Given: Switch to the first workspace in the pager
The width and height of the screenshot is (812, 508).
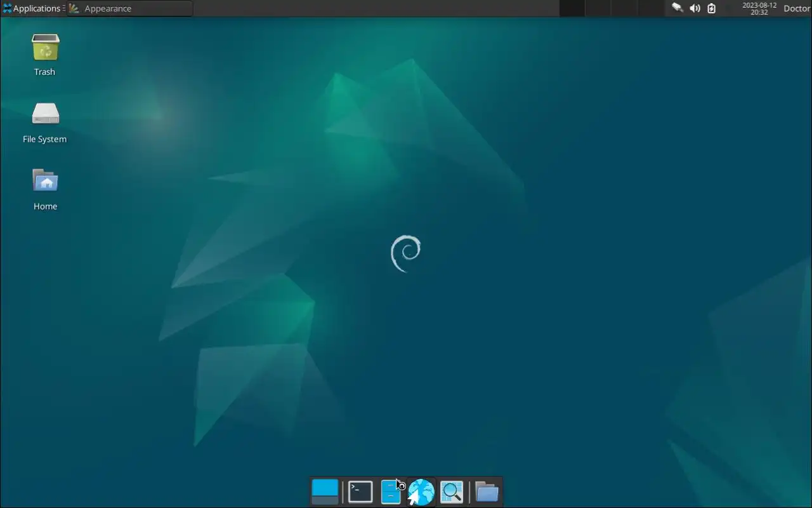Looking at the screenshot, I should (x=572, y=8).
